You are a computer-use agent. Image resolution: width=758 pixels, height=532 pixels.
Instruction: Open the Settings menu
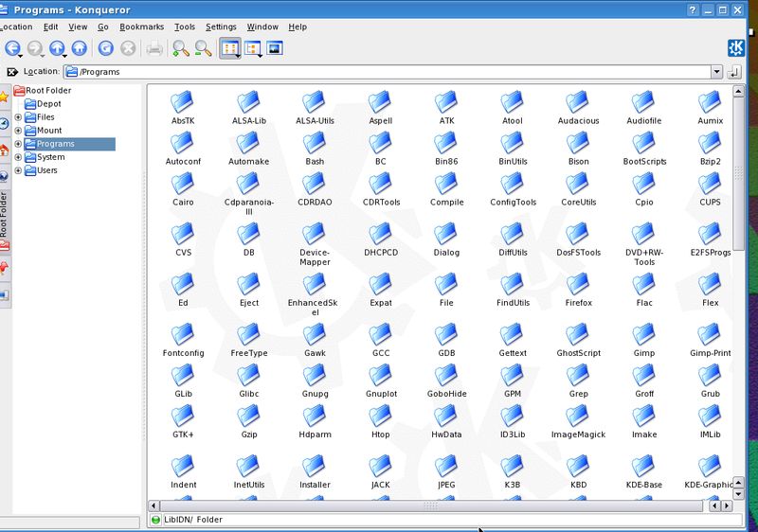(x=221, y=27)
